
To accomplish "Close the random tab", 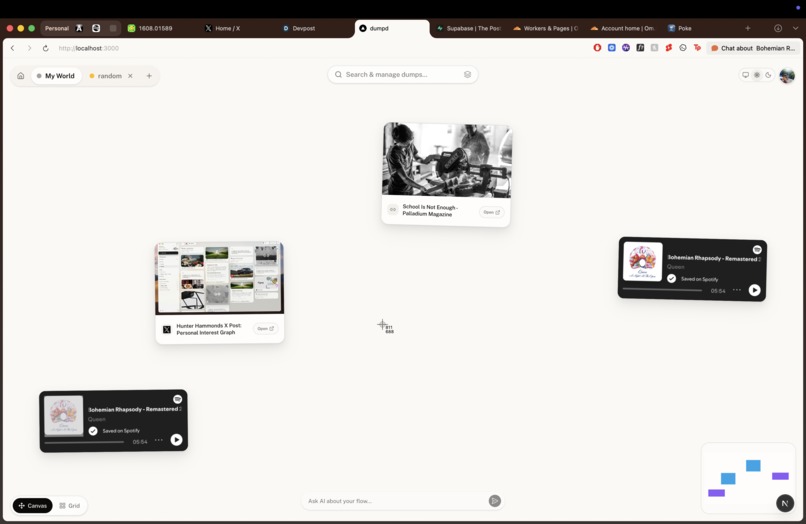I will [x=130, y=76].
